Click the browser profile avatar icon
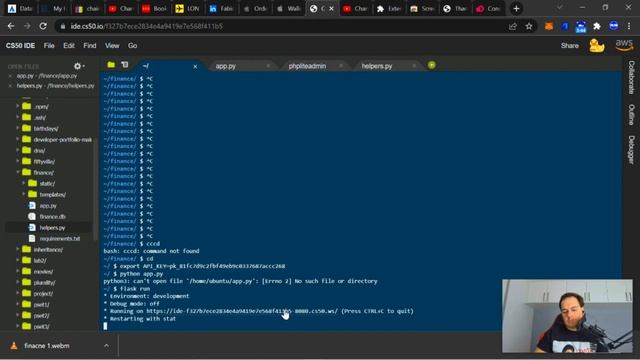640x360 pixels. pyautogui.click(x=613, y=26)
